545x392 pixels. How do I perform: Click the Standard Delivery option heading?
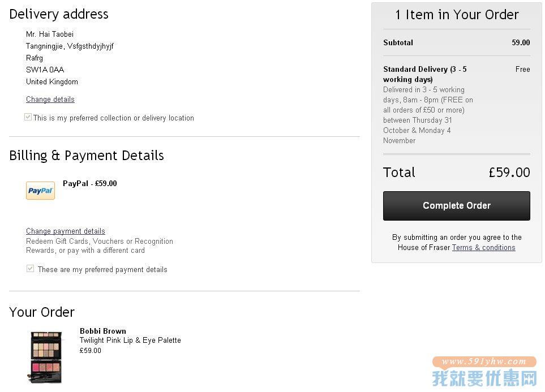click(425, 74)
